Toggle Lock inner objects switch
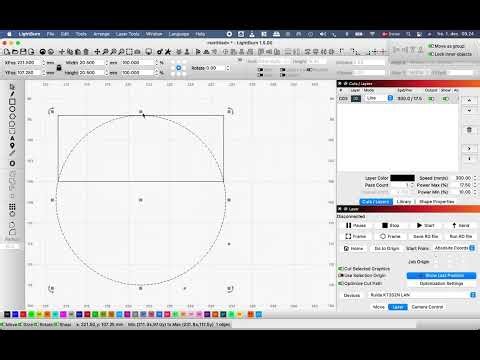480x360 pixels. pyautogui.click(x=431, y=54)
